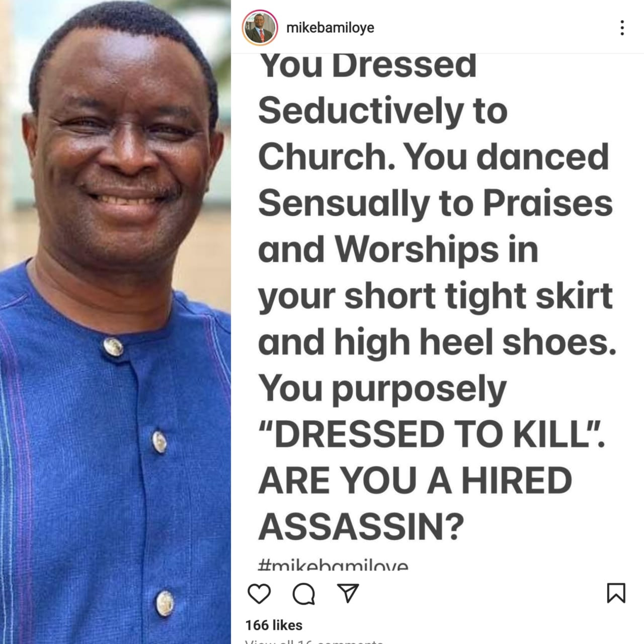644x644 pixels.
Task: Tap the smiling man photo
Action: point(115,322)
